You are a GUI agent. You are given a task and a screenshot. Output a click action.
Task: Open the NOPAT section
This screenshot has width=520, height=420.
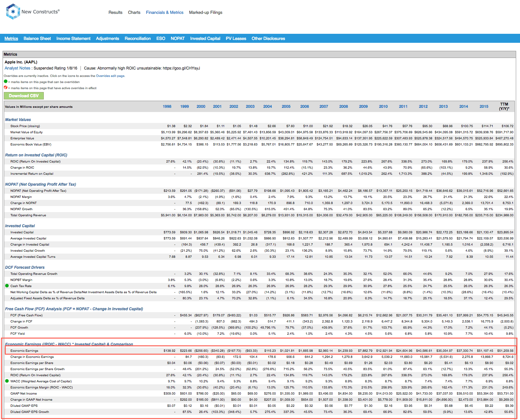[x=178, y=39]
